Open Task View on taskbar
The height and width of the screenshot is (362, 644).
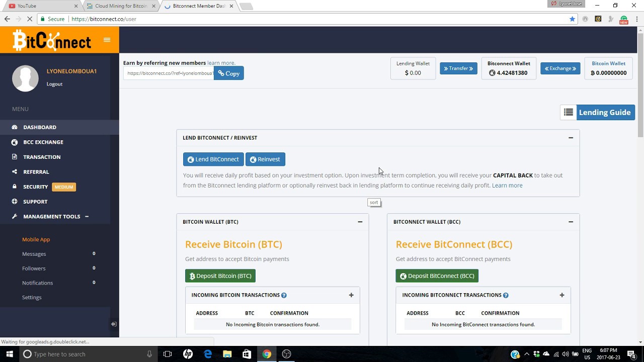pyautogui.click(x=168, y=354)
